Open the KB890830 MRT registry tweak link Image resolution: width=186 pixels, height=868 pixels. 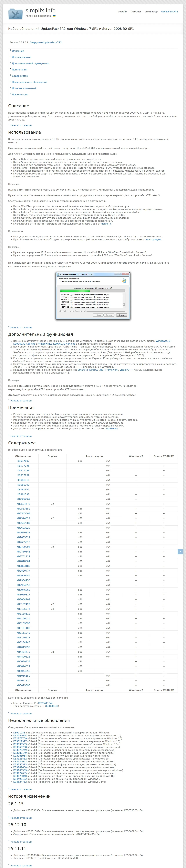pos(52,706)
